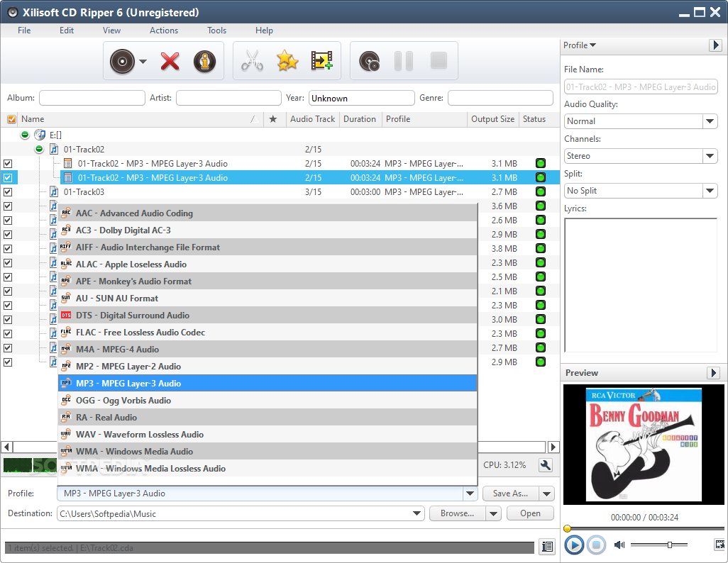Collapse the E:[] disc node
This screenshot has width=728, height=563.
25,135
